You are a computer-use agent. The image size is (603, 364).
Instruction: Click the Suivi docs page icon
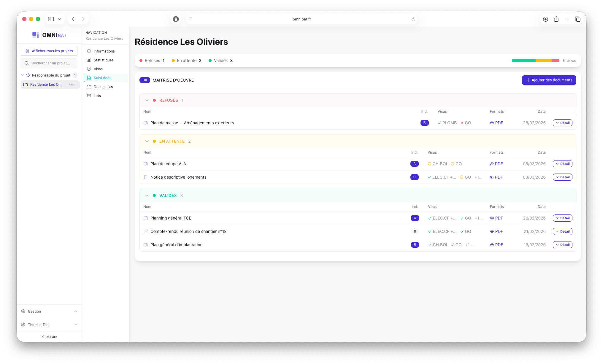point(89,78)
